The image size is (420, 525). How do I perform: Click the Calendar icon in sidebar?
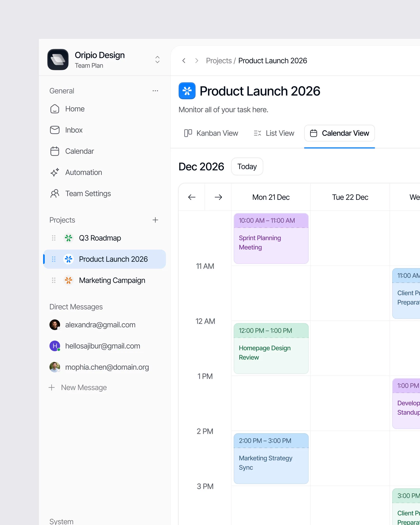[x=55, y=151]
